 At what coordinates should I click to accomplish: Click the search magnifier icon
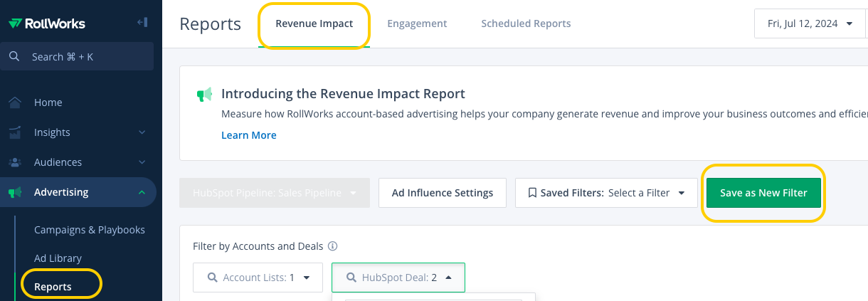(x=14, y=56)
